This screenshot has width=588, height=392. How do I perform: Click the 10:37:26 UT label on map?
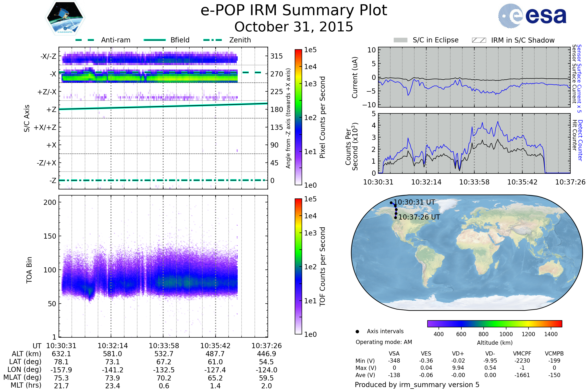tap(419, 217)
